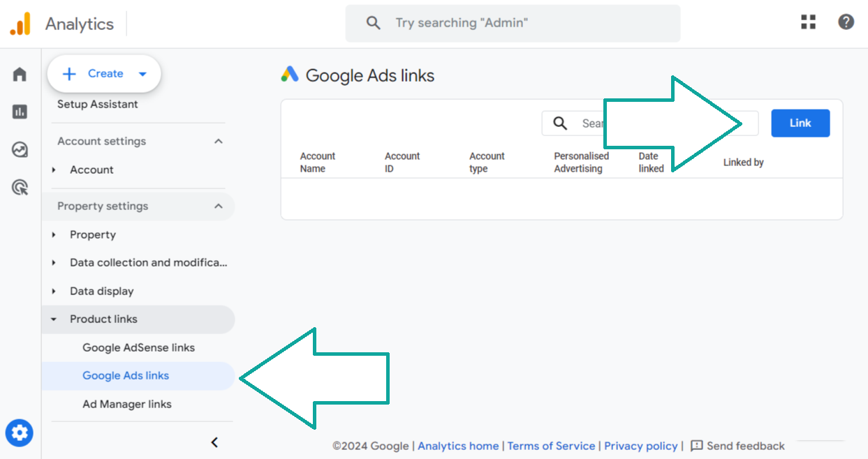868x459 pixels.
Task: Click the Date linked column header
Action: point(651,163)
